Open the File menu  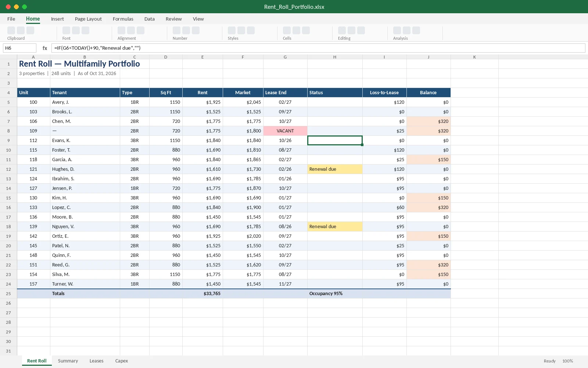11,19
